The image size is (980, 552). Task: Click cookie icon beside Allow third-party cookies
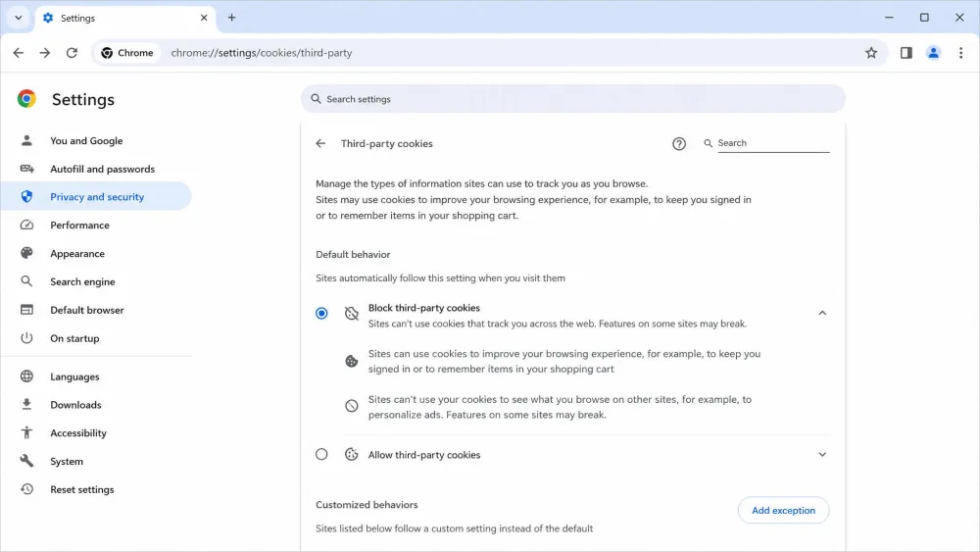351,455
